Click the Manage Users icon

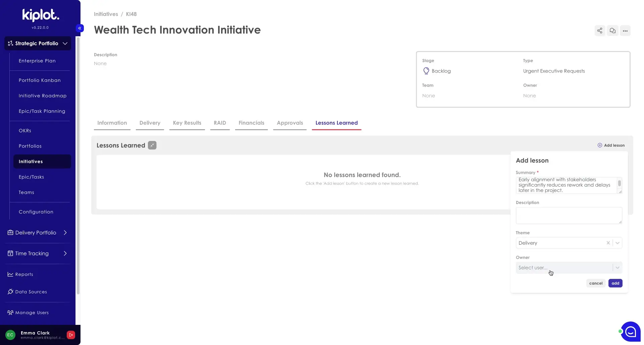(x=10, y=312)
